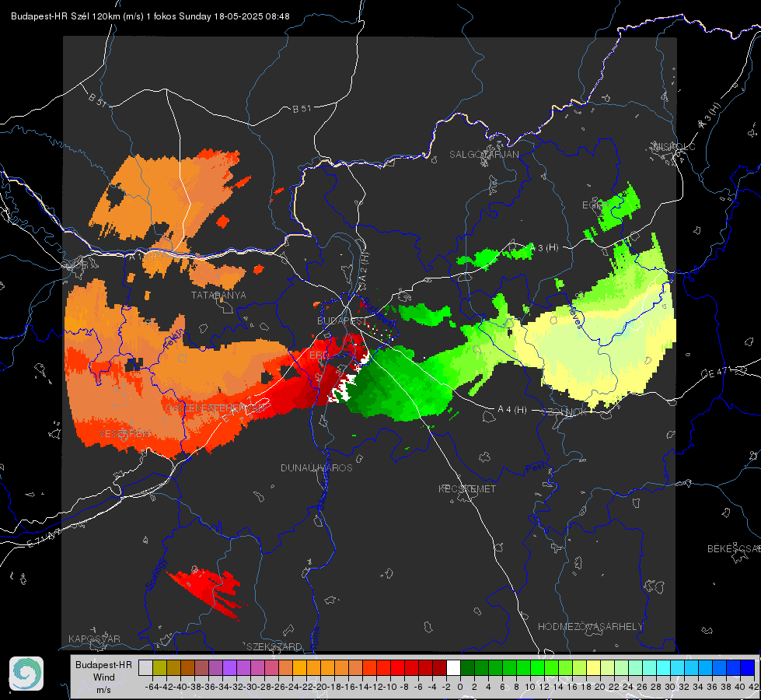Screen dimensions: 761x700
Task: Click the Fejér county label
Action: (x=174, y=340)
